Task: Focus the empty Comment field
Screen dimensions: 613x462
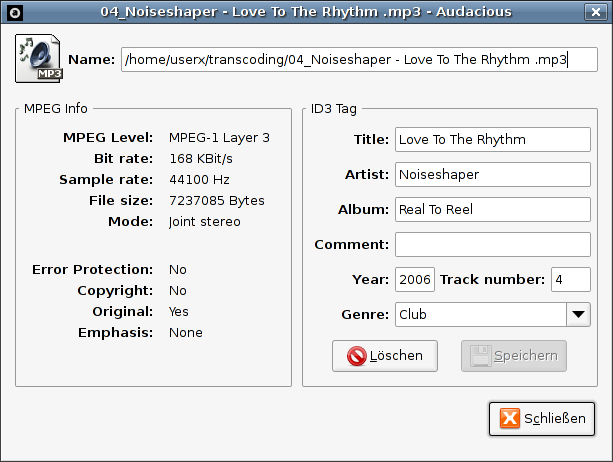Action: point(493,244)
